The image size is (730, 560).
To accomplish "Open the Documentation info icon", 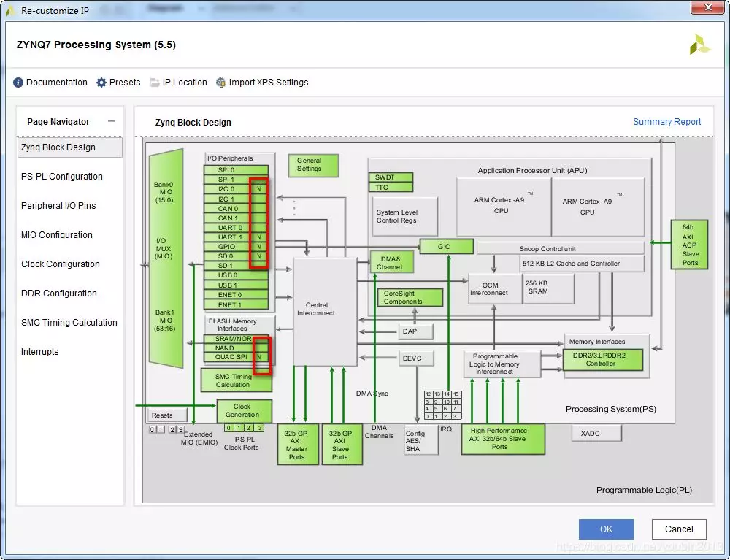I will point(18,83).
